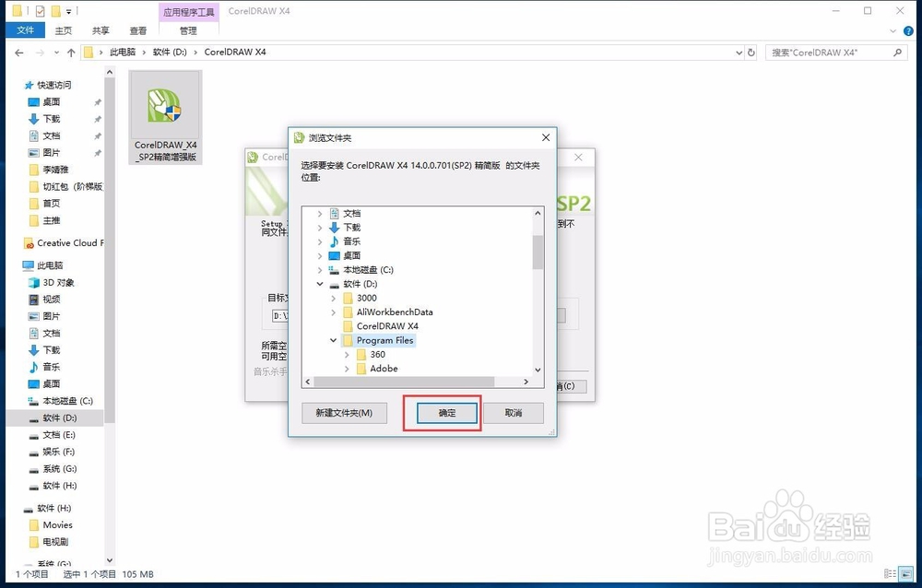Click the 软件 (D:) breadcrumb in address bar
The height and width of the screenshot is (588, 922).
(170, 53)
